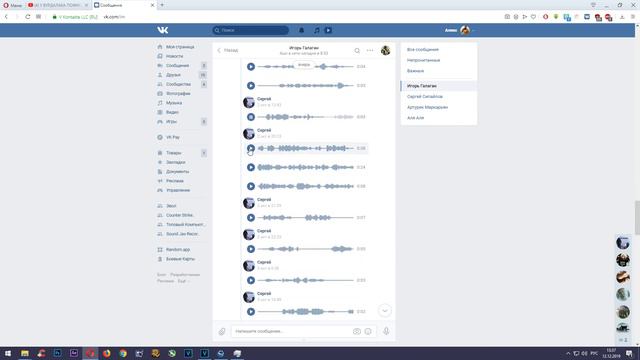The height and width of the screenshot is (360, 640).
Task: Seek in the last 0:02 voice message waveform
Action: [306, 312]
